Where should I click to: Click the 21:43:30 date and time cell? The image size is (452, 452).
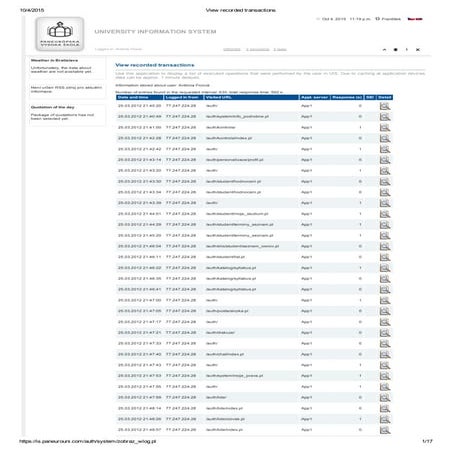[139, 181]
